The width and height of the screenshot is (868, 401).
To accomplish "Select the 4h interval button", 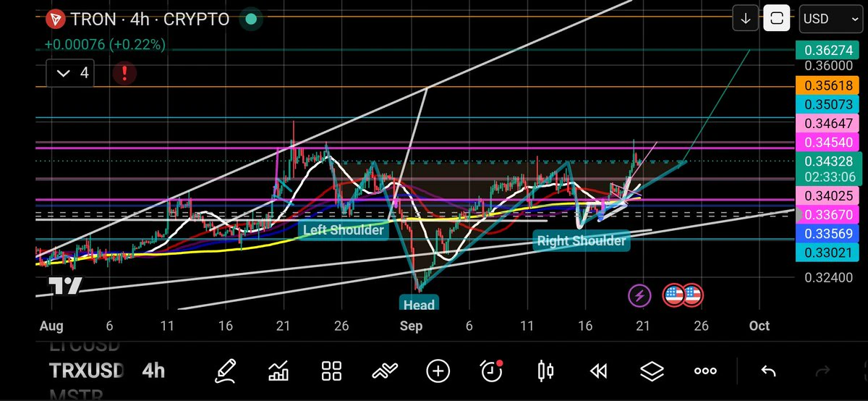I will (153, 371).
